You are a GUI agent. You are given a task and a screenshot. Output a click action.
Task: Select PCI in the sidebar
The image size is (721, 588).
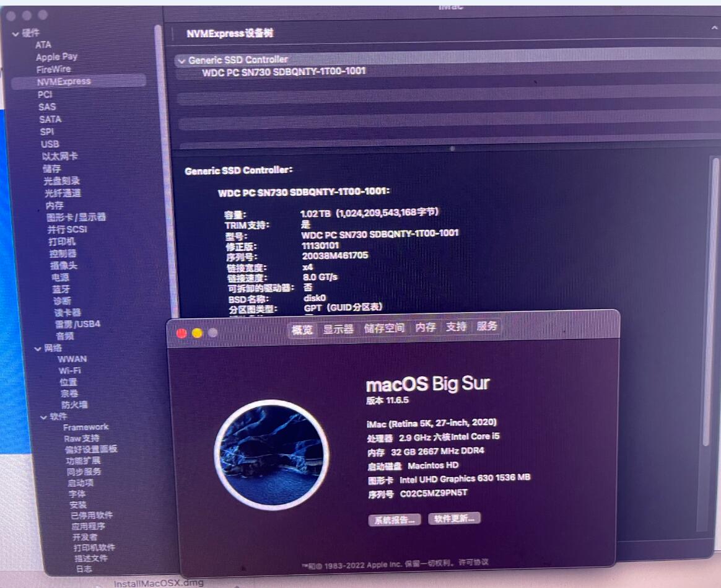pyautogui.click(x=45, y=94)
